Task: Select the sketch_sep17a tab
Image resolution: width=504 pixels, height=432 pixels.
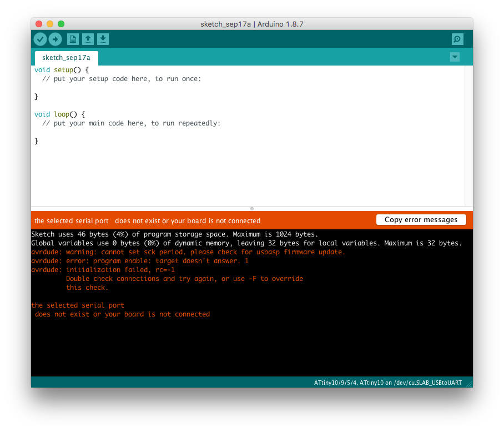Action: click(x=66, y=58)
